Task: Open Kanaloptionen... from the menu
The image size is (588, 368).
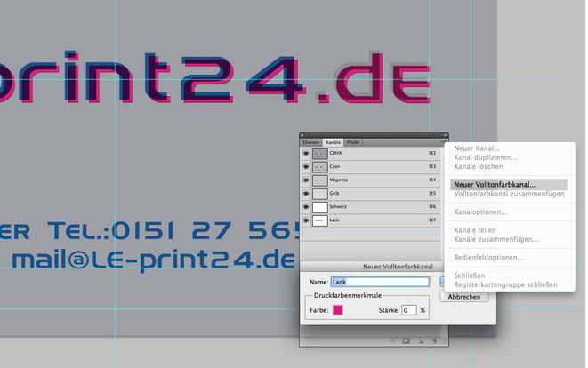Action: [480, 212]
